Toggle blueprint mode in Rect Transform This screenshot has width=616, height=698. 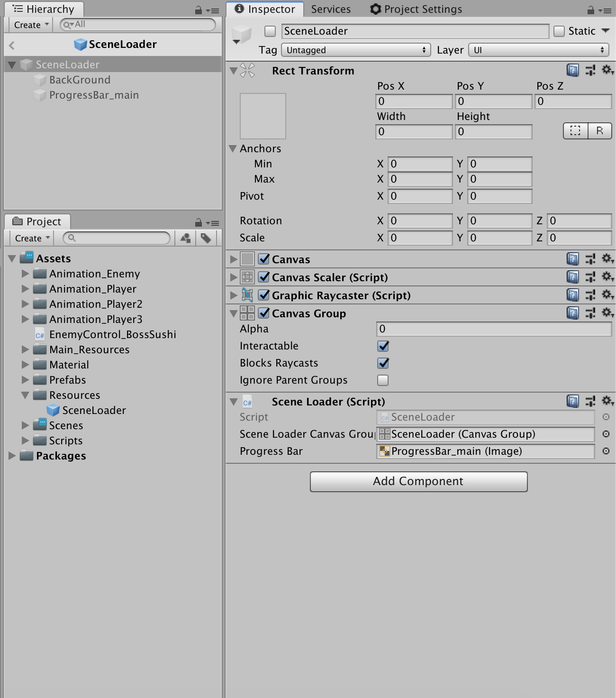(x=575, y=131)
